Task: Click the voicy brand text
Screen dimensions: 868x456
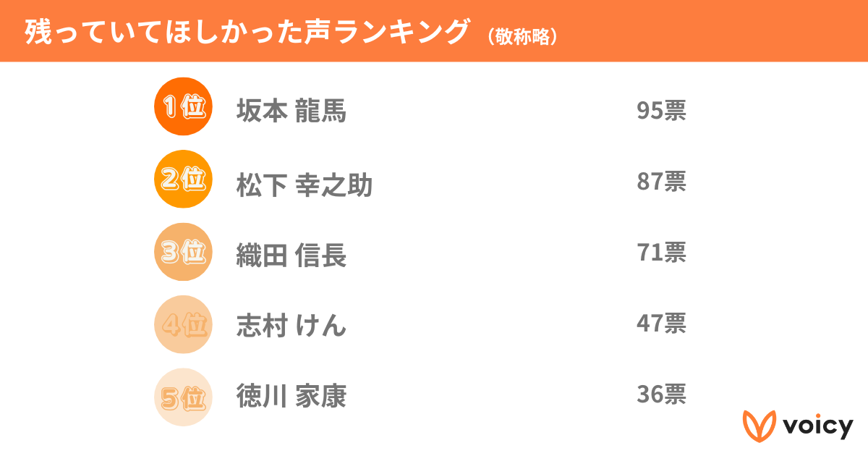Action: click(817, 426)
